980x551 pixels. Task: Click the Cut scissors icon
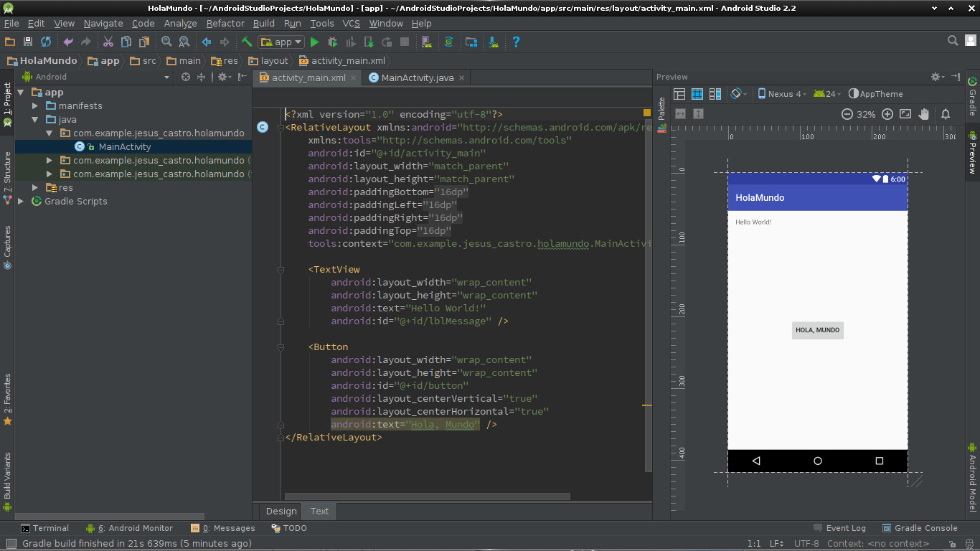(x=108, y=42)
